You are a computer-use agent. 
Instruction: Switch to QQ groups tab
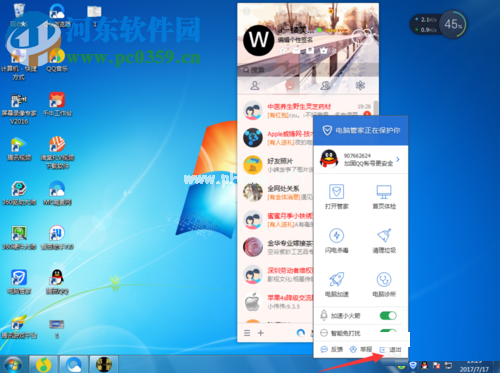(x=325, y=86)
